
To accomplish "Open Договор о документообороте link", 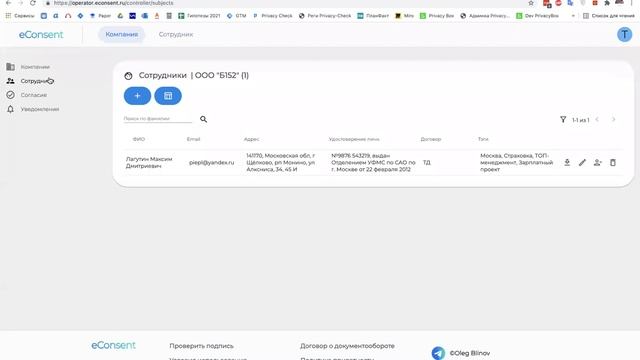I will click(347, 346).
